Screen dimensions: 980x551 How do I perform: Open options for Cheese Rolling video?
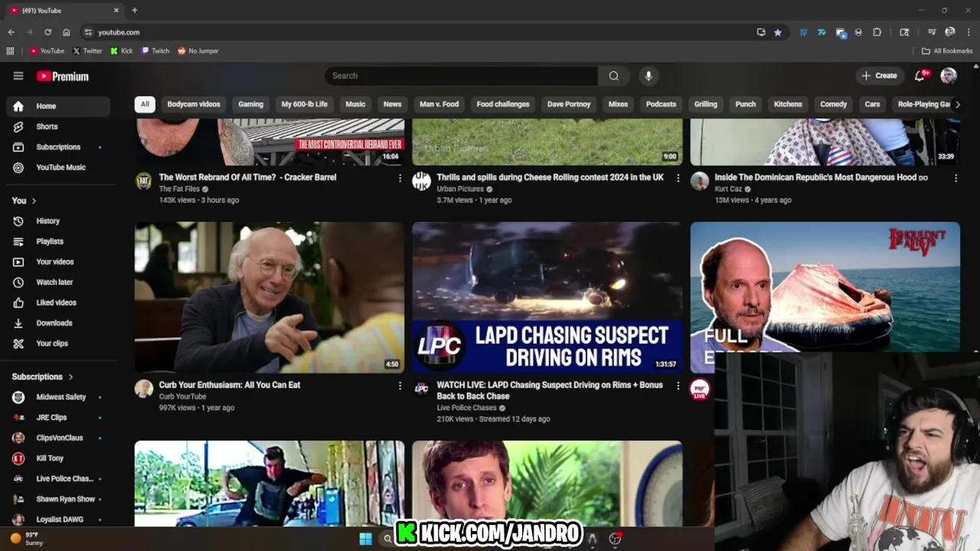tap(678, 178)
